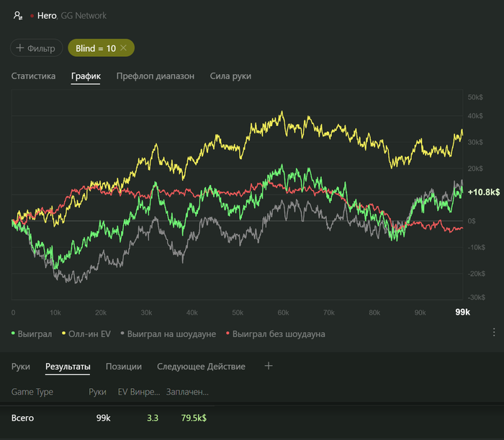Screen dimensions: 504x440
Task: Open the Руки bottom tab
Action: [x=21, y=367]
